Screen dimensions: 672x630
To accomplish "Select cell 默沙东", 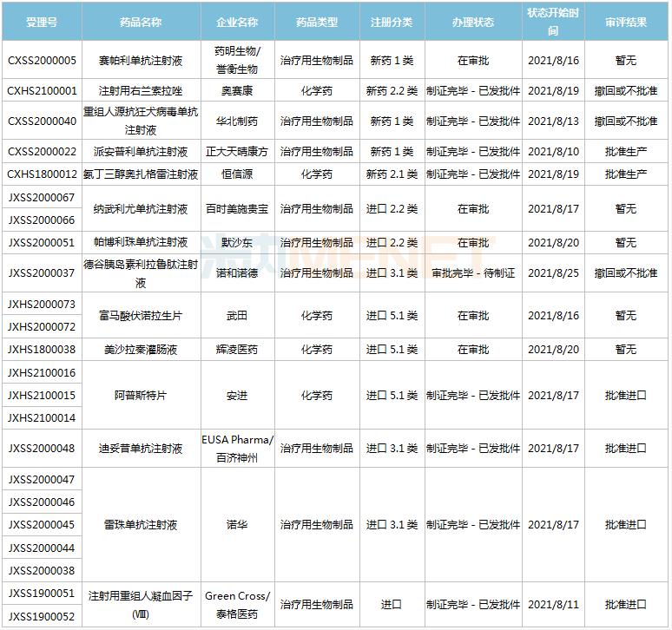I will (237, 242).
